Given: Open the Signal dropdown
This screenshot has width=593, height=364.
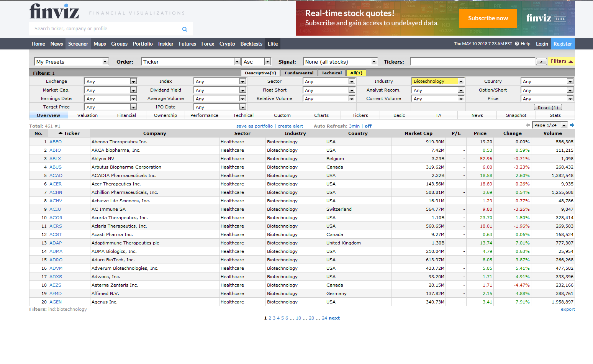Looking at the screenshot, I should [340, 62].
